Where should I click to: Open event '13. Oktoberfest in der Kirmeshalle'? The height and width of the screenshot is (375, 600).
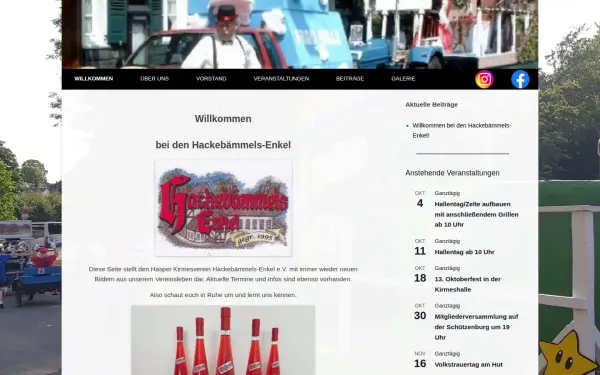468,284
